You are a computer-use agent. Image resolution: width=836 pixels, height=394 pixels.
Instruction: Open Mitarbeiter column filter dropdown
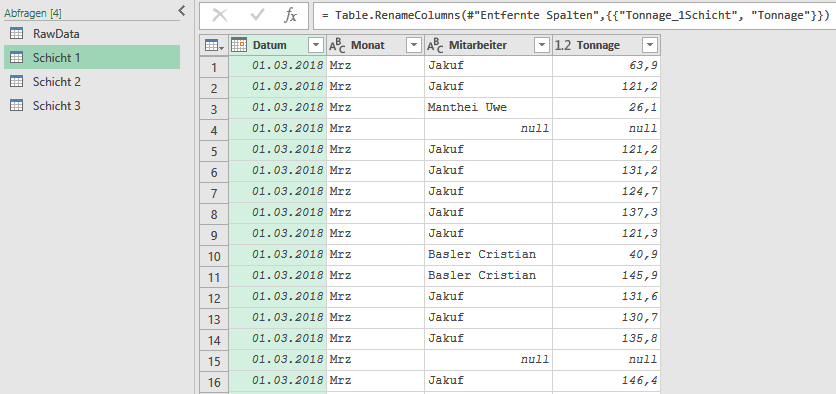(x=542, y=46)
